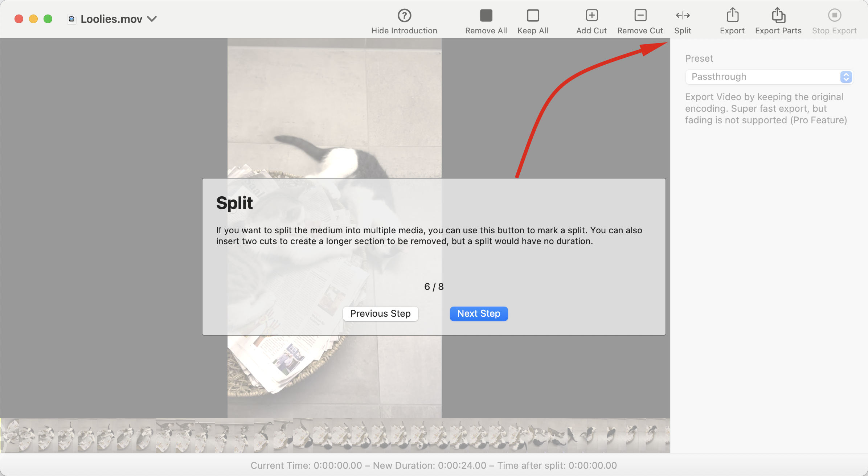The width and height of the screenshot is (868, 476).
Task: Go back with Previous Step button
Action: point(380,313)
